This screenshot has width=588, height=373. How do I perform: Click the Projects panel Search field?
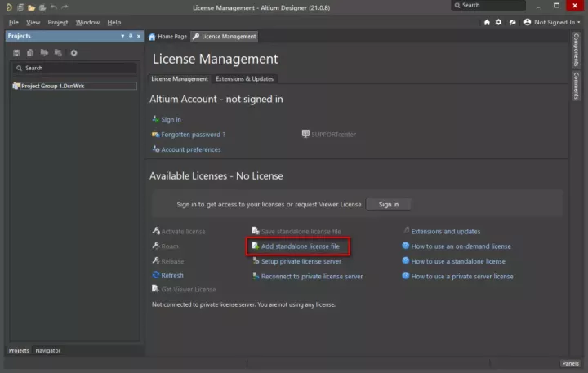click(73, 69)
